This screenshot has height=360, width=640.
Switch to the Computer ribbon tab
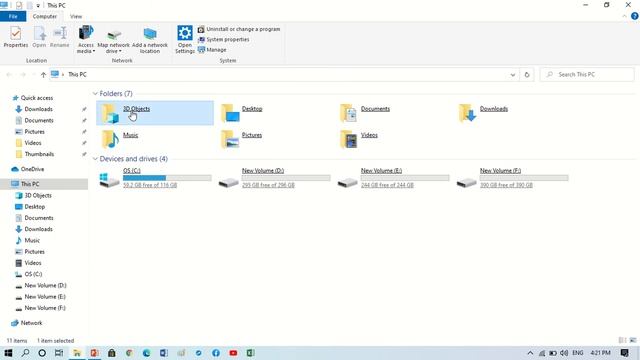click(44, 16)
